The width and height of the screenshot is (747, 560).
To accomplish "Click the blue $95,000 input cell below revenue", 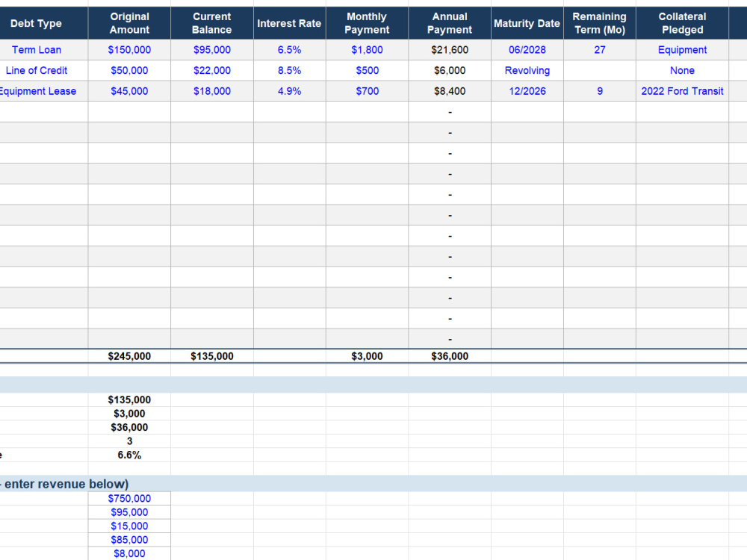I will [x=129, y=512].
